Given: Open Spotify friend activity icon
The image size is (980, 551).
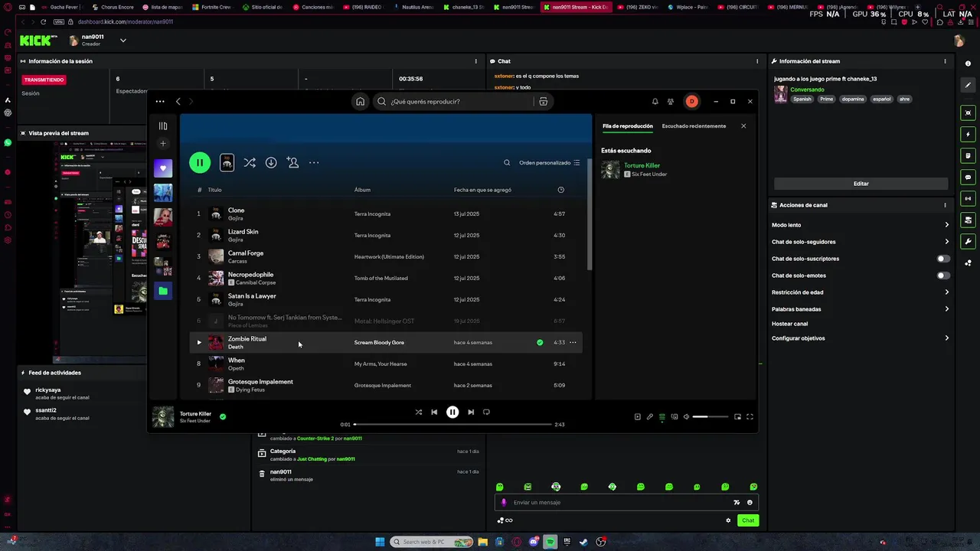Looking at the screenshot, I should 671,101.
